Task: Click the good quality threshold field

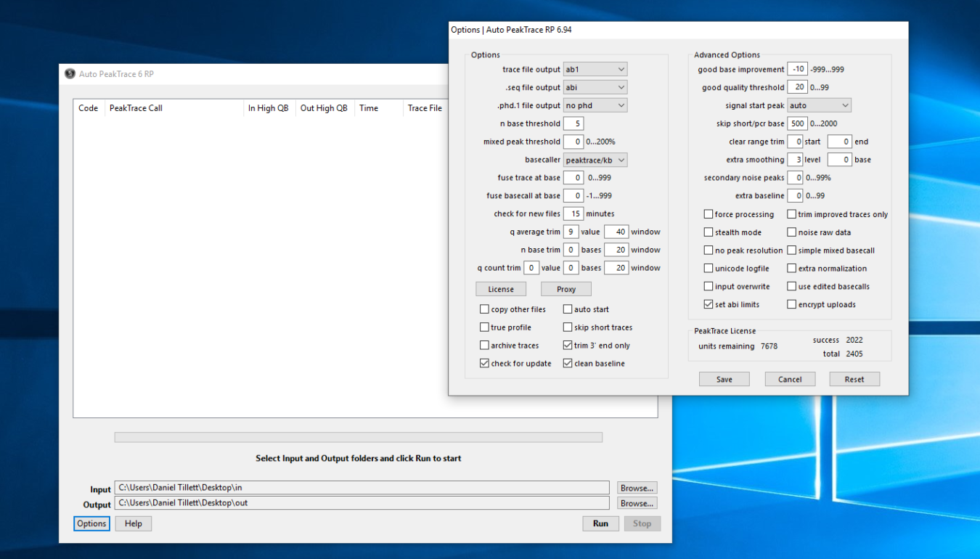Action: point(797,88)
